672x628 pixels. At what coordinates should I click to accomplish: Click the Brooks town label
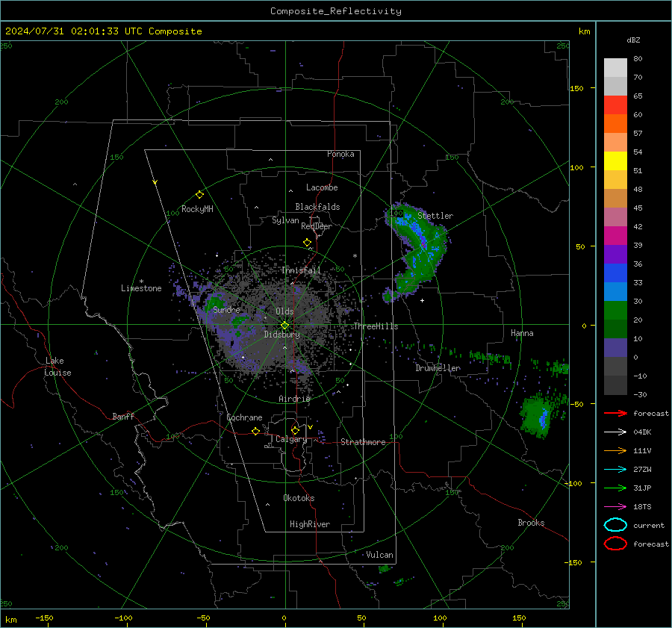pyautogui.click(x=531, y=523)
